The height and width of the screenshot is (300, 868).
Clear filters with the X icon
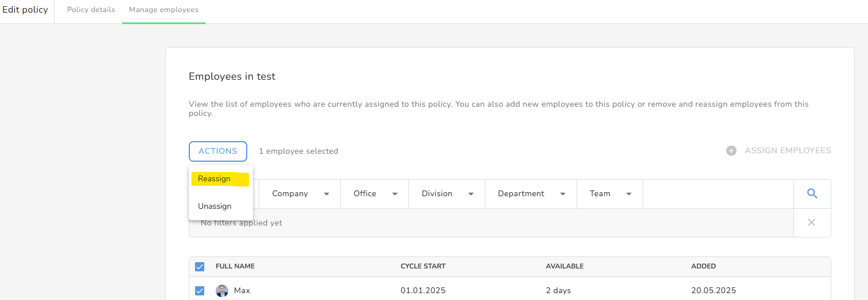[x=811, y=223]
